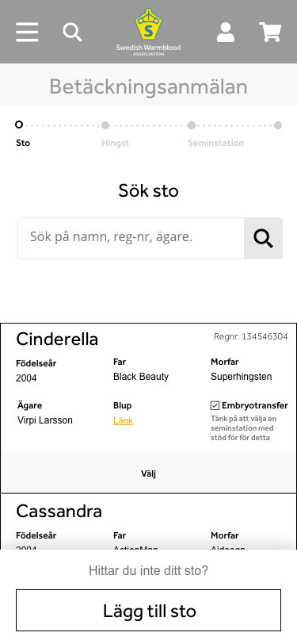The width and height of the screenshot is (297, 644).
Task: Toggle the Embryotransfer checkbox
Action: [x=215, y=406]
